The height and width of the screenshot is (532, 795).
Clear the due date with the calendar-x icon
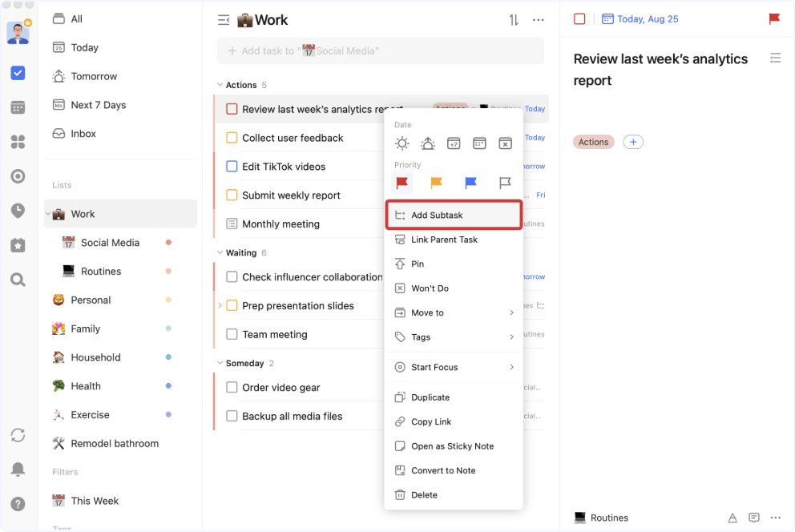click(x=505, y=143)
